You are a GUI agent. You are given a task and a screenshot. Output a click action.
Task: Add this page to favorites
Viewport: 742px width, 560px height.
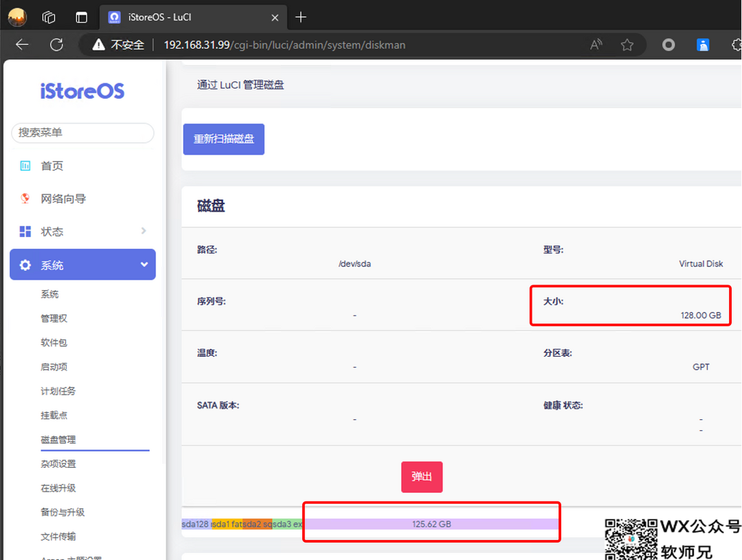tap(627, 45)
